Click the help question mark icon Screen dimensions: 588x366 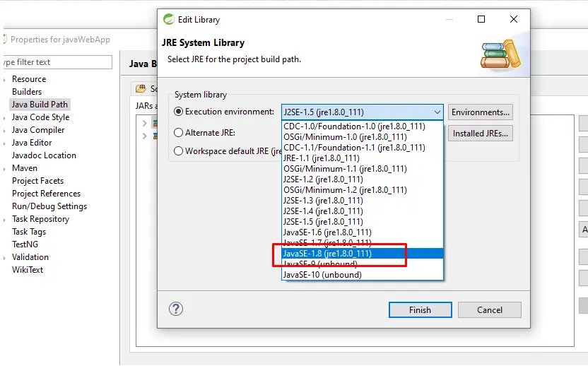click(x=176, y=309)
